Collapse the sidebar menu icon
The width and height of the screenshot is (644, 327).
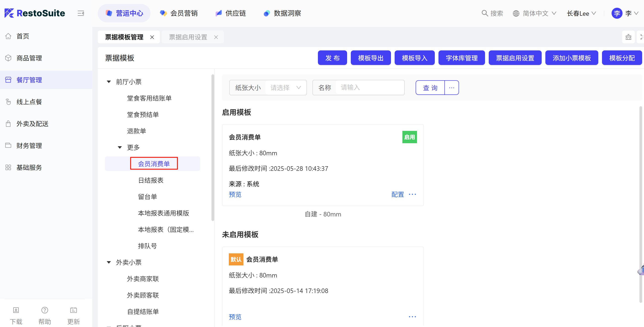point(81,13)
